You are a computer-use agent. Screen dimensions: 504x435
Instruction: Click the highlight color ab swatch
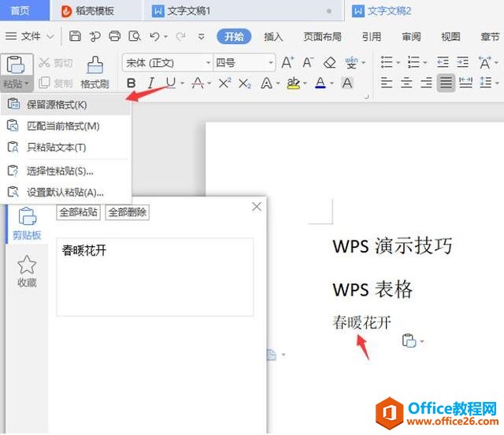point(293,83)
